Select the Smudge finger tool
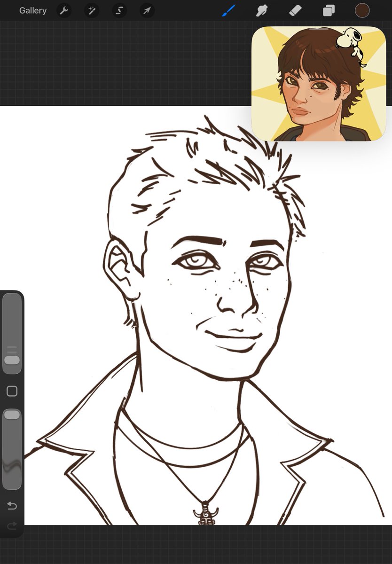392x564 pixels. pos(262,10)
